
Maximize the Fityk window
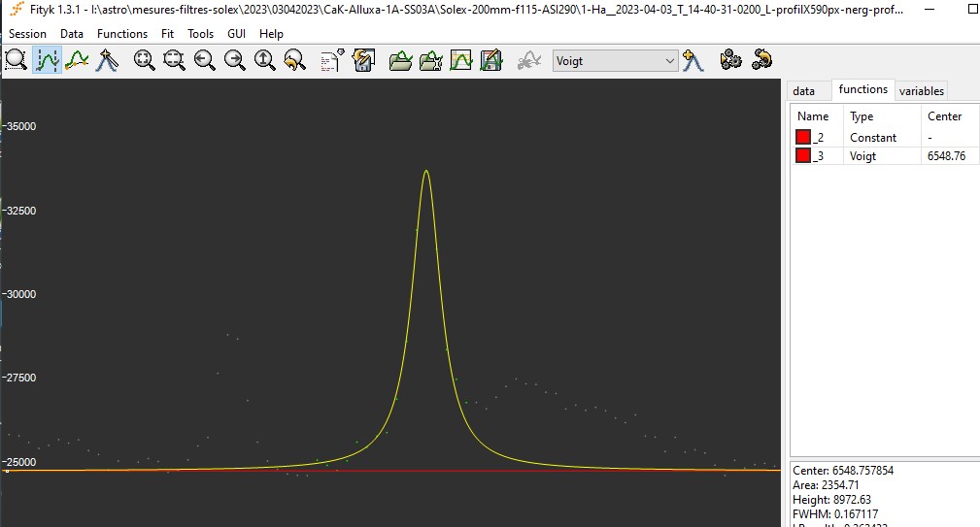[973, 10]
